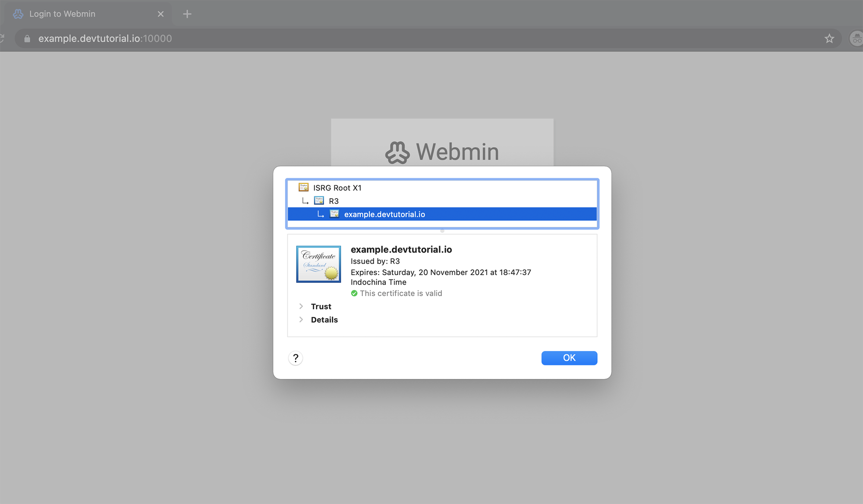
Task: Expand the Details section
Action: pos(301,319)
